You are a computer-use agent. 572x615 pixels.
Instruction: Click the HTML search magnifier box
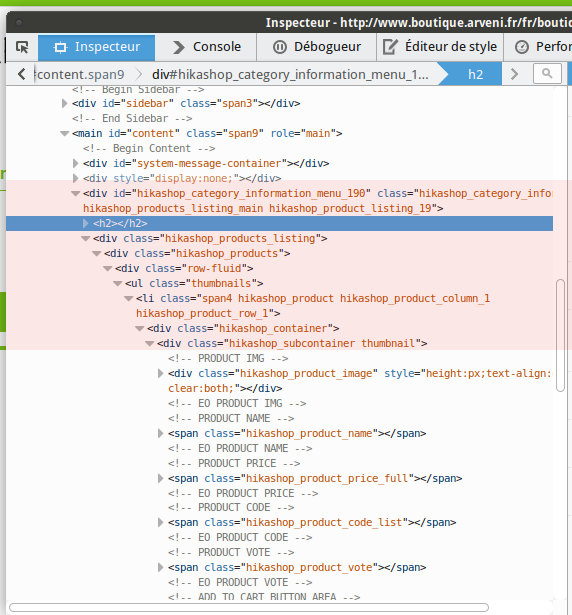pyautogui.click(x=547, y=74)
